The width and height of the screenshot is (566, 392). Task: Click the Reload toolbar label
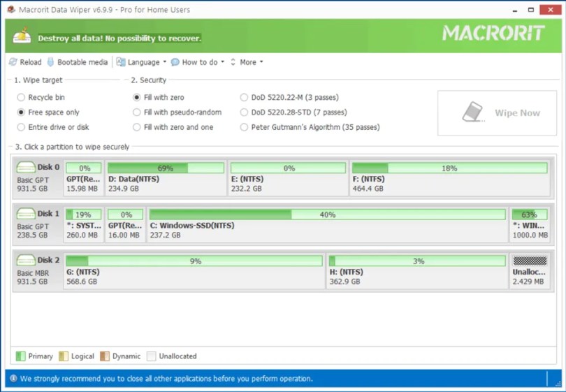pyautogui.click(x=31, y=62)
